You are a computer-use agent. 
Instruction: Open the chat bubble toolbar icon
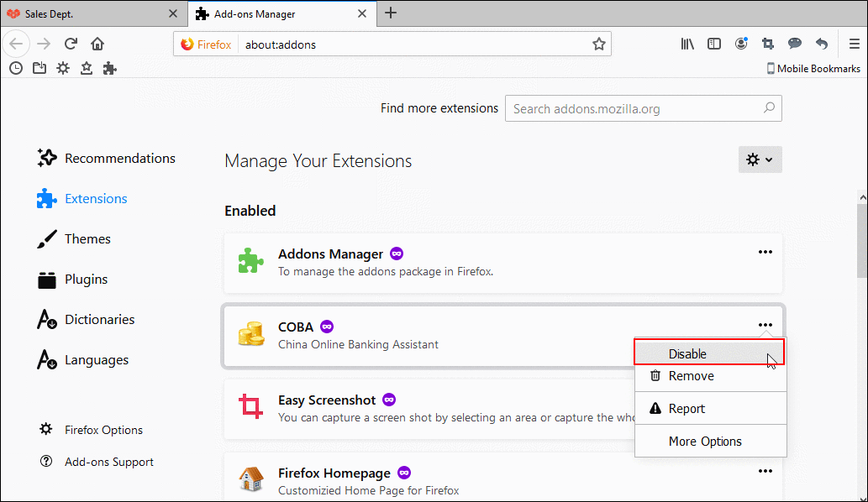[x=795, y=44]
